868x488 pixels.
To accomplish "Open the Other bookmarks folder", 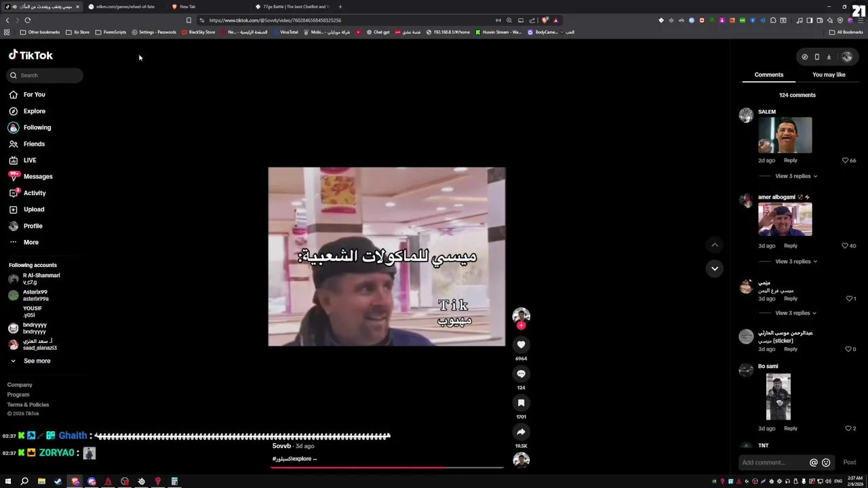I will coord(40,32).
